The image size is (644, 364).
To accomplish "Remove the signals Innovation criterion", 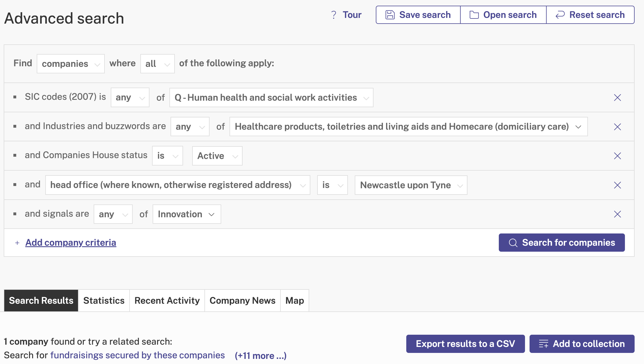I will pyautogui.click(x=618, y=214).
